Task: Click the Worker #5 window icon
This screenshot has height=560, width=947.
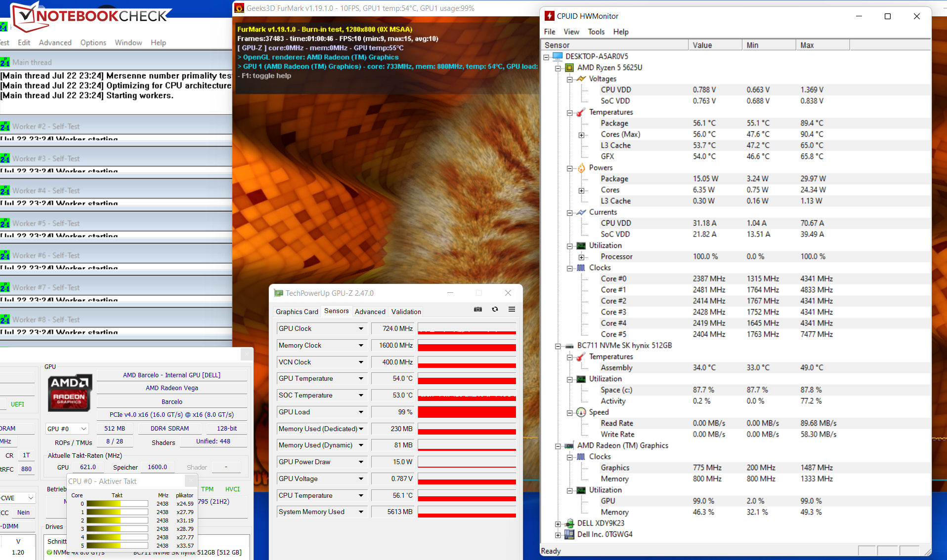Action: (5, 223)
